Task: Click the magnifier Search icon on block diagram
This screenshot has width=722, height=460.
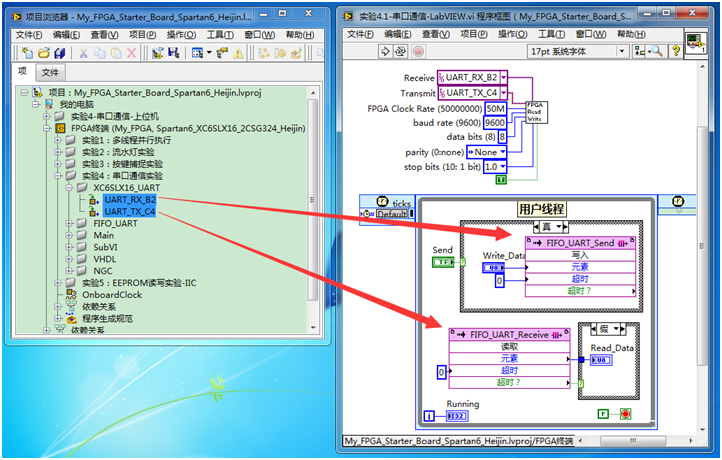Action: [657, 51]
